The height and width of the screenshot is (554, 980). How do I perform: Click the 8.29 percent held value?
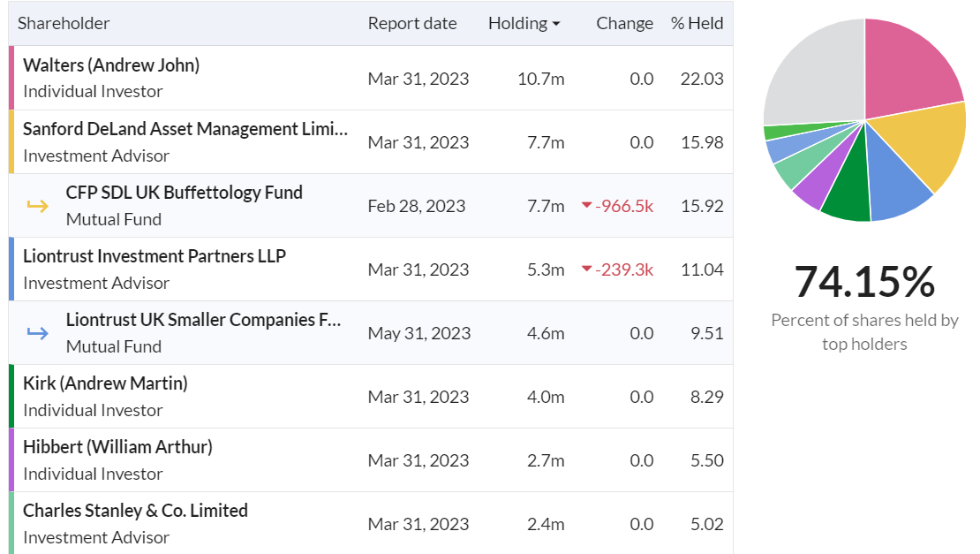coord(707,397)
